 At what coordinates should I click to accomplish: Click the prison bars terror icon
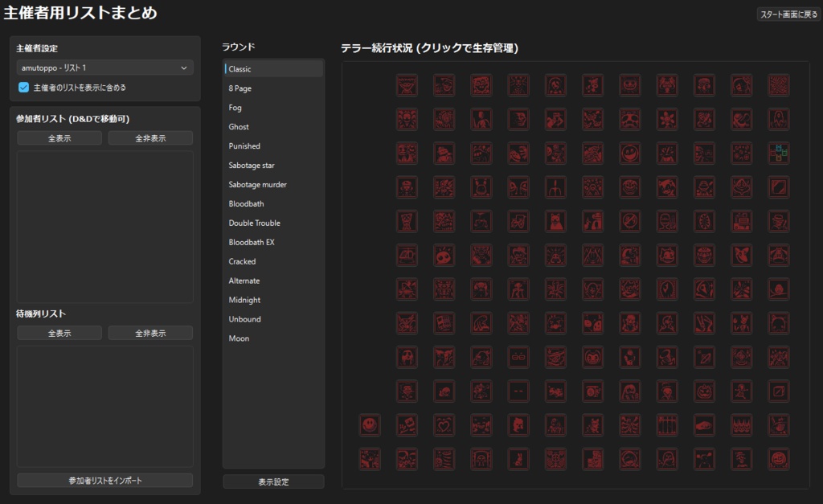point(666,425)
